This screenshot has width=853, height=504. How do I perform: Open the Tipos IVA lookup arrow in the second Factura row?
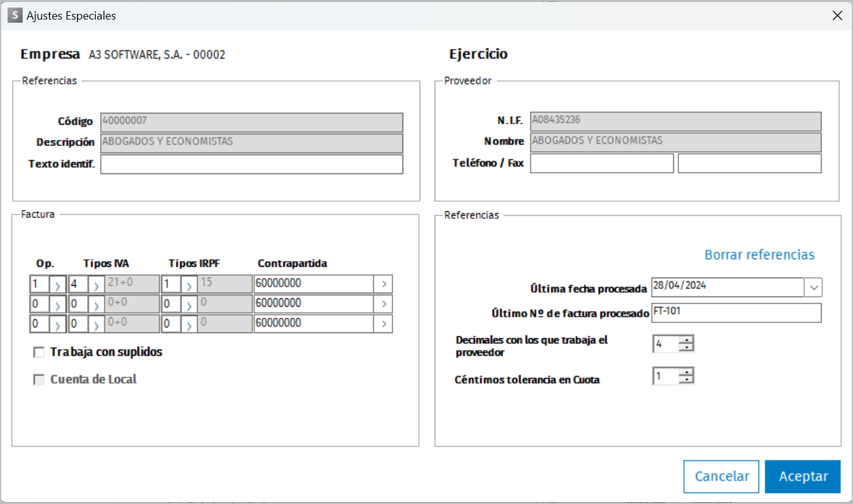(x=96, y=304)
